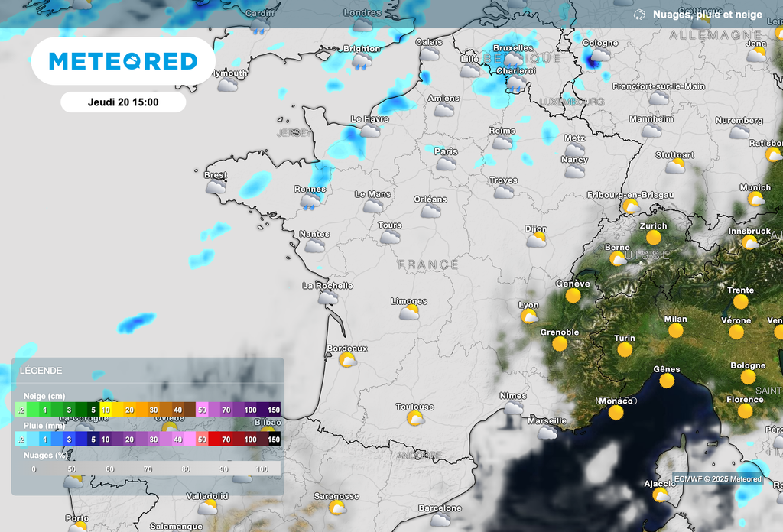This screenshot has height=532, width=783.
Task: Click the ECMWF © 2025 Meteored credit link
Action: point(717,478)
